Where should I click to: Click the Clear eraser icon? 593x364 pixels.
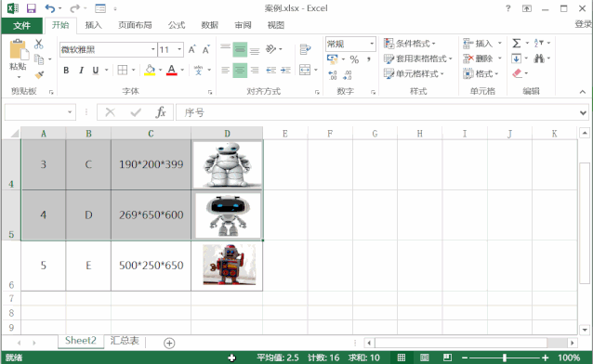(x=517, y=73)
